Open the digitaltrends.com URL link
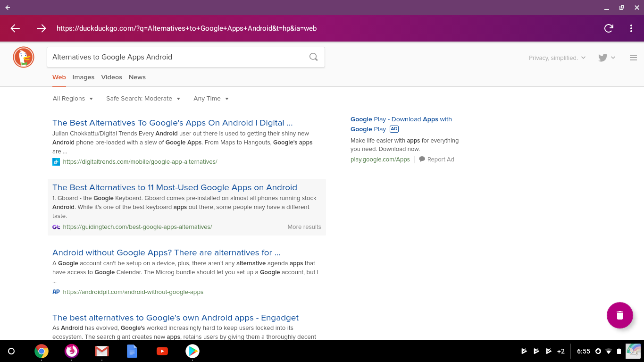644x362 pixels. coord(140,162)
